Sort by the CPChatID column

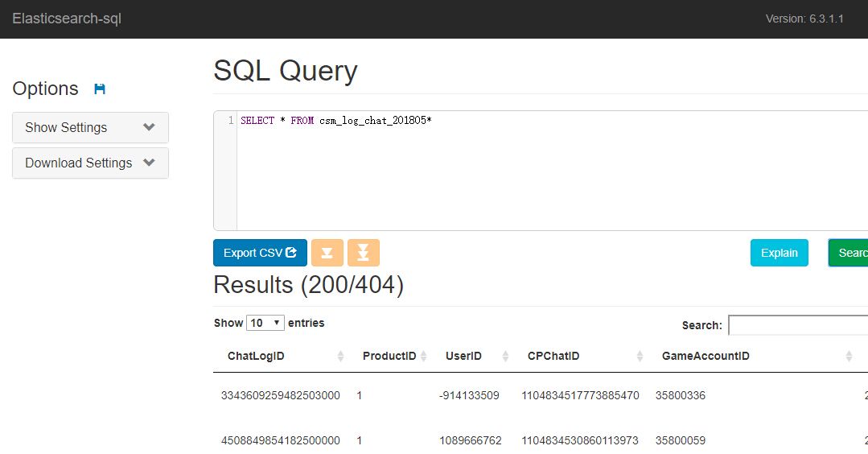[581, 356]
